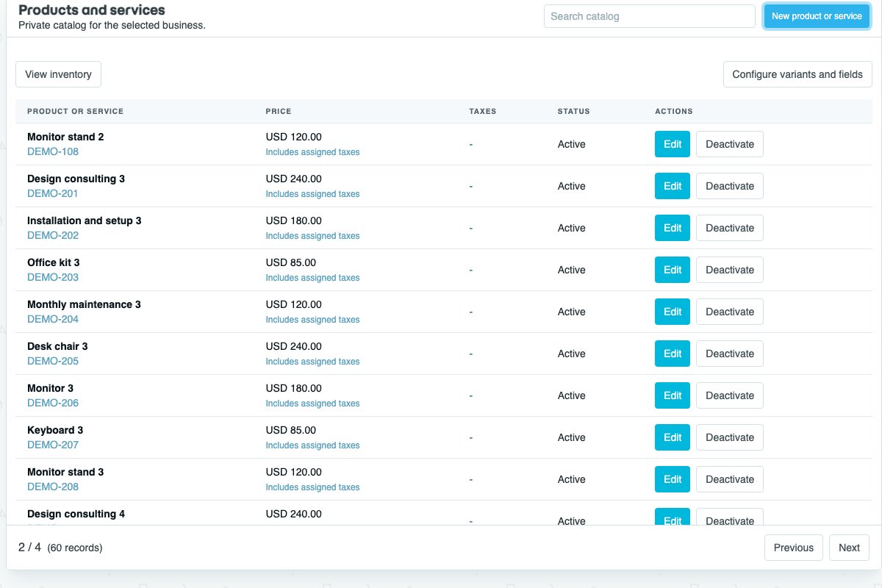Viewport: 882px width, 588px height.
Task: Deactivate Monitor stand 2
Action: click(x=730, y=144)
